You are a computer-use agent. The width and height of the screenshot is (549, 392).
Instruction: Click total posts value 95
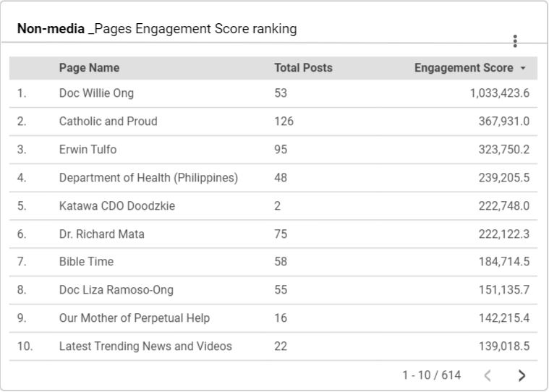[x=281, y=150]
